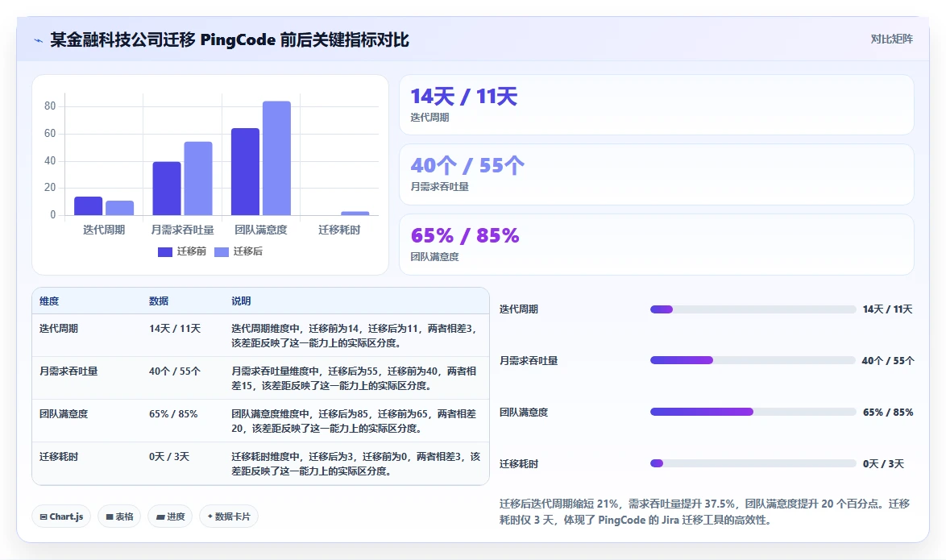Select the 团队满意度 table row label
Image resolution: width=946 pixels, height=560 pixels.
click(x=64, y=415)
